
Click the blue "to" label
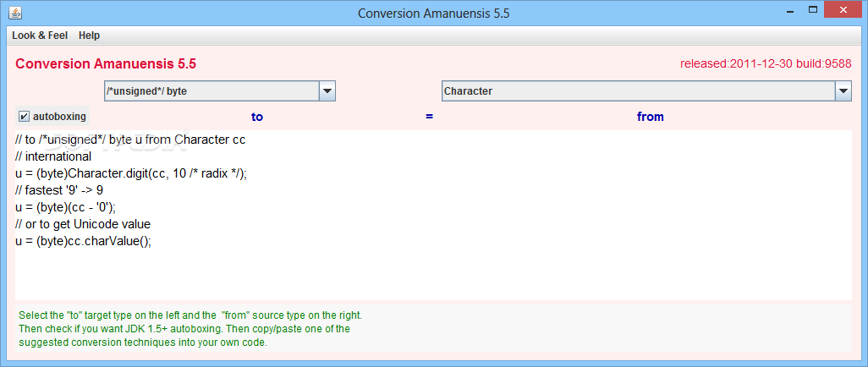click(257, 117)
